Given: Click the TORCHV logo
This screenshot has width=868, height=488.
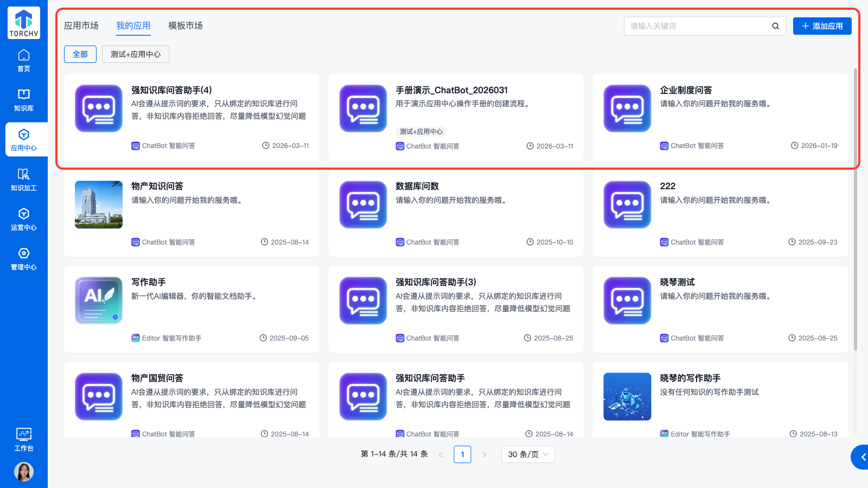Looking at the screenshot, I should [24, 23].
